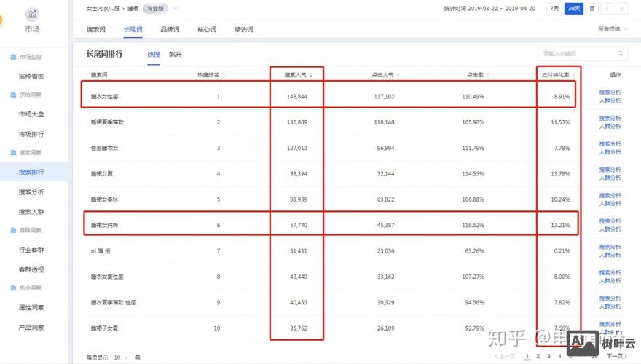This screenshot has height=364, width=641.
Task: Click the folder icon beside 供给洞察
Action: 13,95
